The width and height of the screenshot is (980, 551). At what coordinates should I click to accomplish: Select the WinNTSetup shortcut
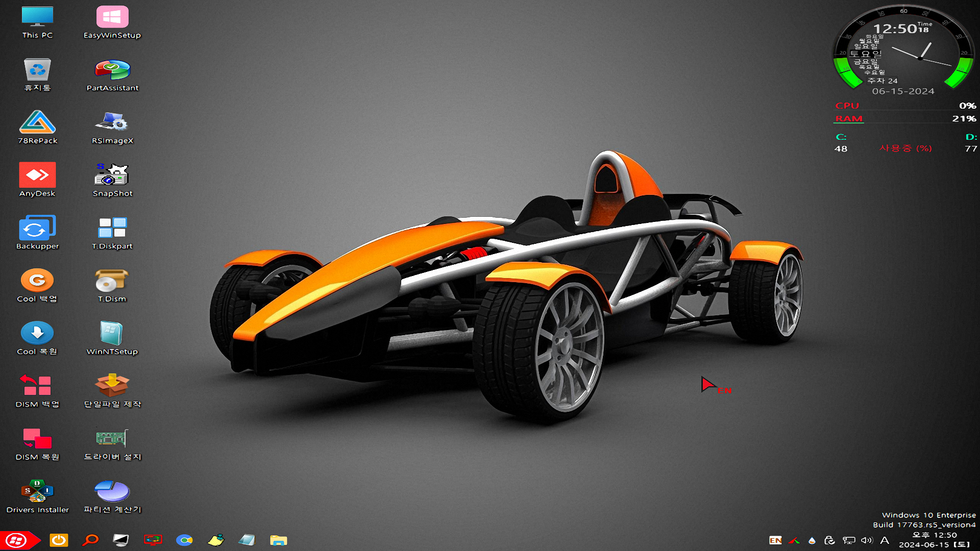pyautogui.click(x=112, y=338)
